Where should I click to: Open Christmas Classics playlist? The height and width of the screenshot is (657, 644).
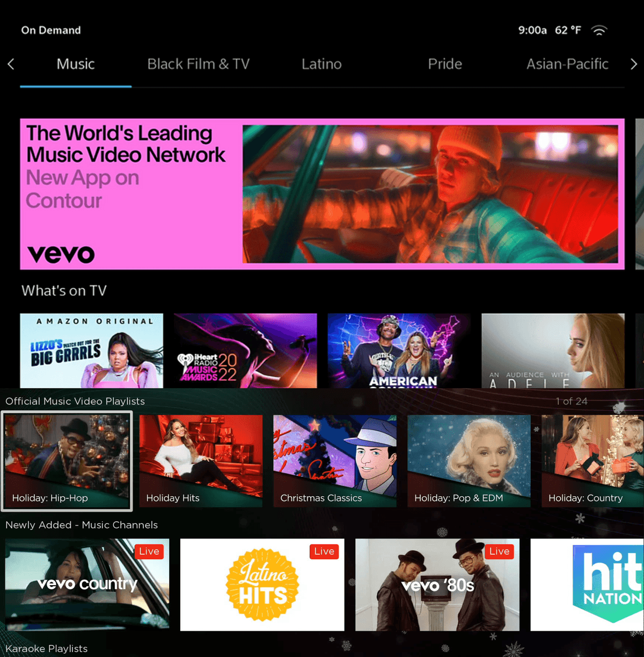[x=335, y=461]
